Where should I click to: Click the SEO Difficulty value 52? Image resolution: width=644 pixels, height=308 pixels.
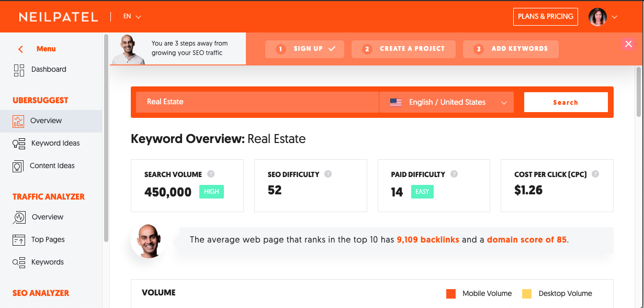[x=275, y=191]
